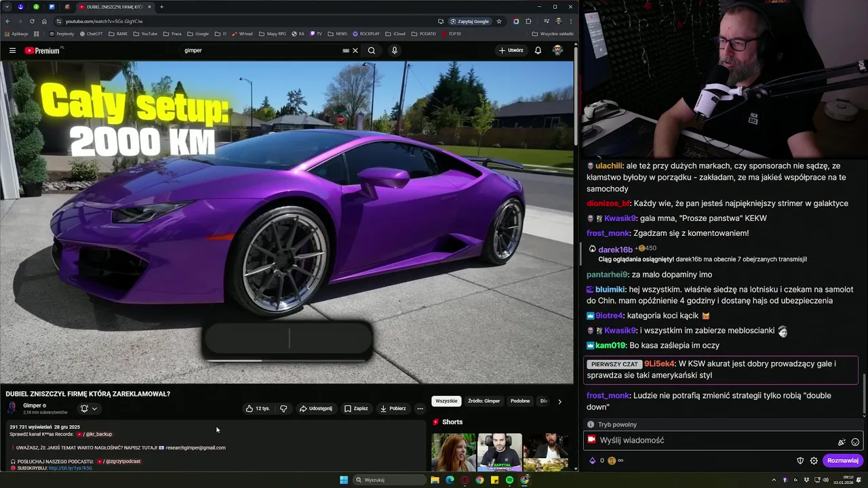Open the YouTube bookmarks folder
The height and width of the screenshot is (488, 868).
pos(145,33)
